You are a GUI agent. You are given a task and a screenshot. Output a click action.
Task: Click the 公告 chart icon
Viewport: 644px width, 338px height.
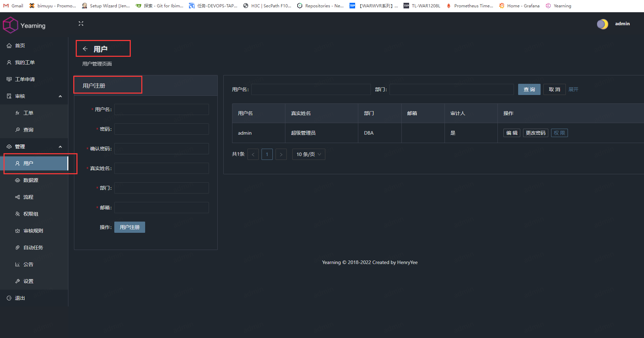tap(18, 264)
